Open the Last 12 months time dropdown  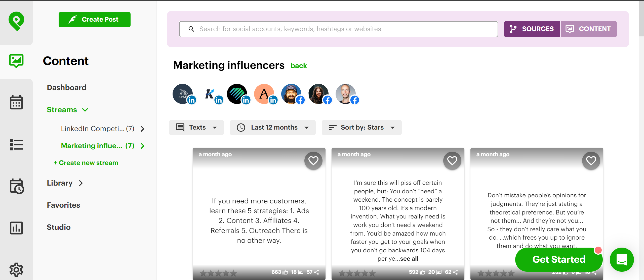pyautogui.click(x=273, y=127)
